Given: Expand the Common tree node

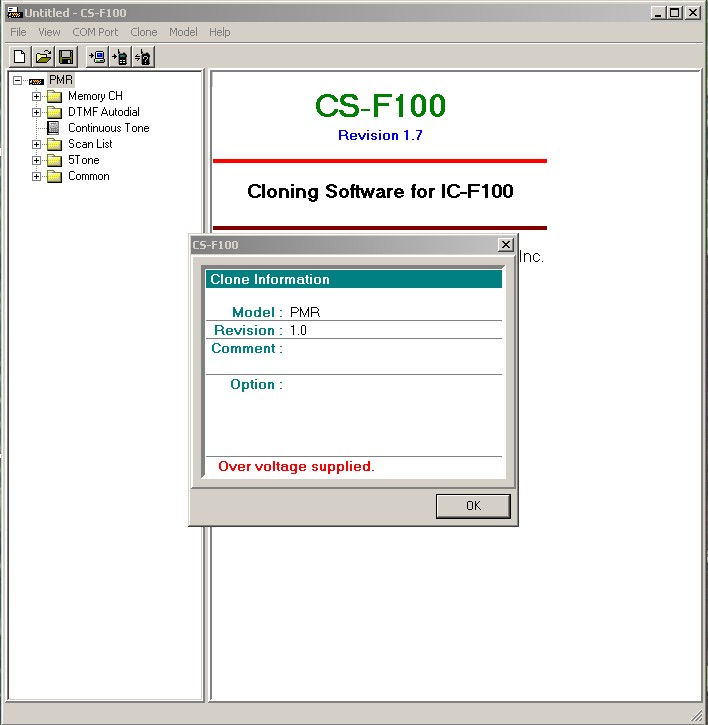Looking at the screenshot, I should coord(36,176).
